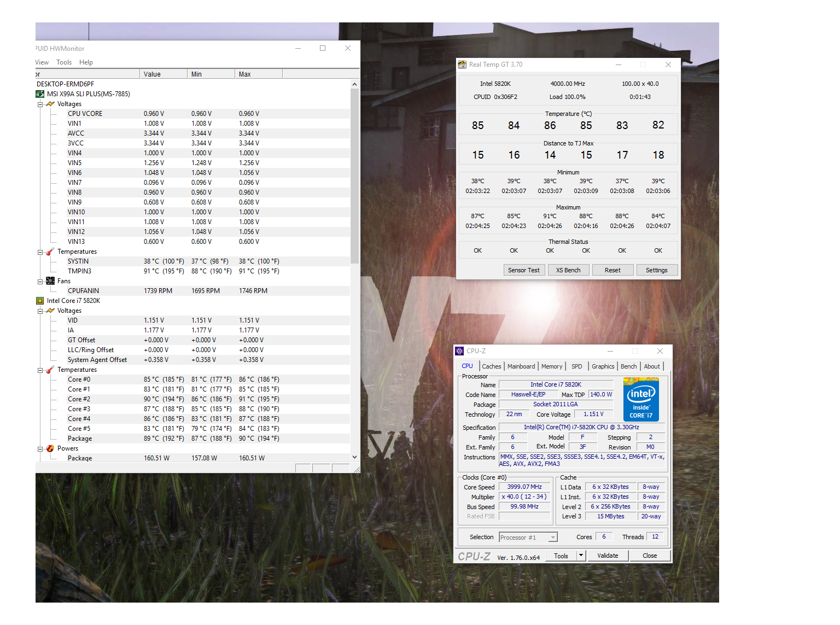This screenshot has width=840, height=625.
Task: Click the Load 100.0% text in Real Temp
Action: tap(567, 97)
